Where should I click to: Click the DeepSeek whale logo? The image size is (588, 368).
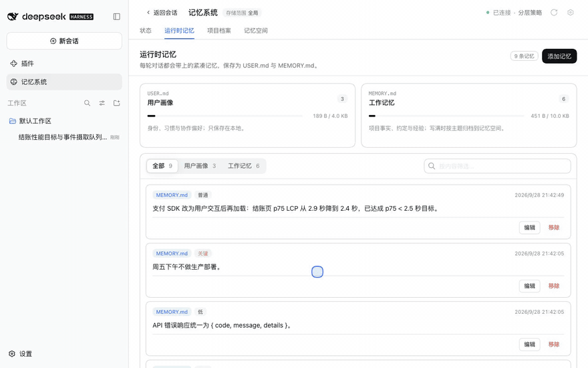[x=13, y=17]
